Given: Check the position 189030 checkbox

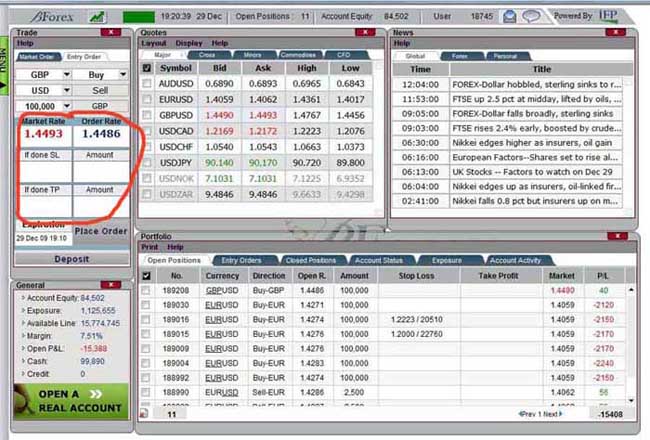Looking at the screenshot, I should pyautogui.click(x=146, y=305).
